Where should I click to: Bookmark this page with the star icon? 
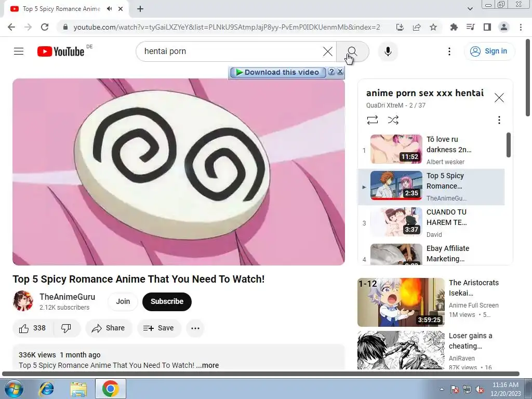(x=433, y=27)
